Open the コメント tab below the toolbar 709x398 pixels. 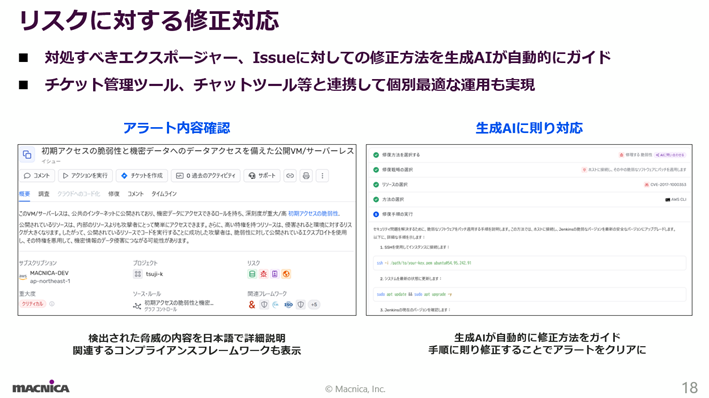coord(135,194)
